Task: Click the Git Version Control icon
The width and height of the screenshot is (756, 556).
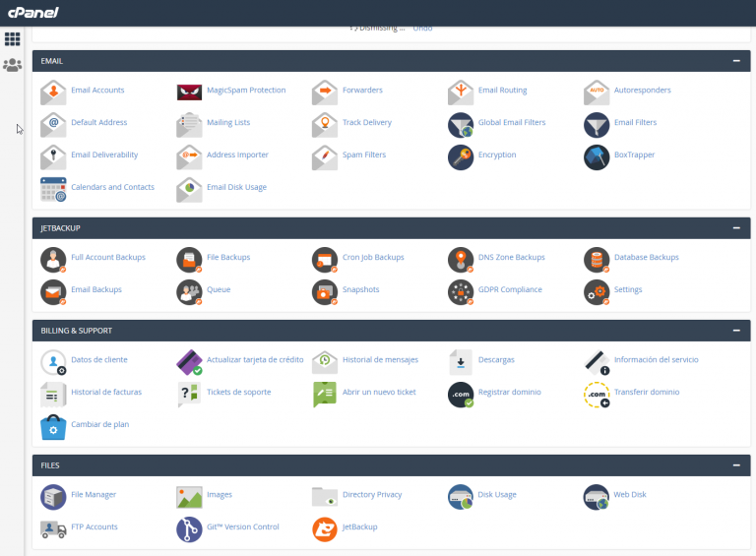Action: click(189, 528)
